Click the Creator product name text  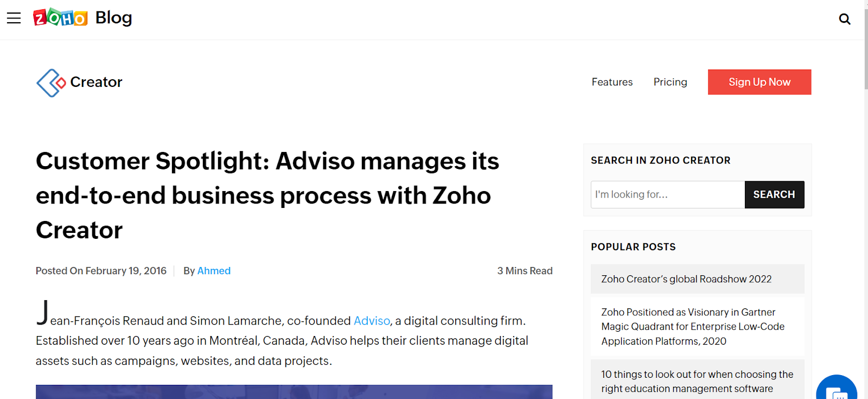point(96,82)
